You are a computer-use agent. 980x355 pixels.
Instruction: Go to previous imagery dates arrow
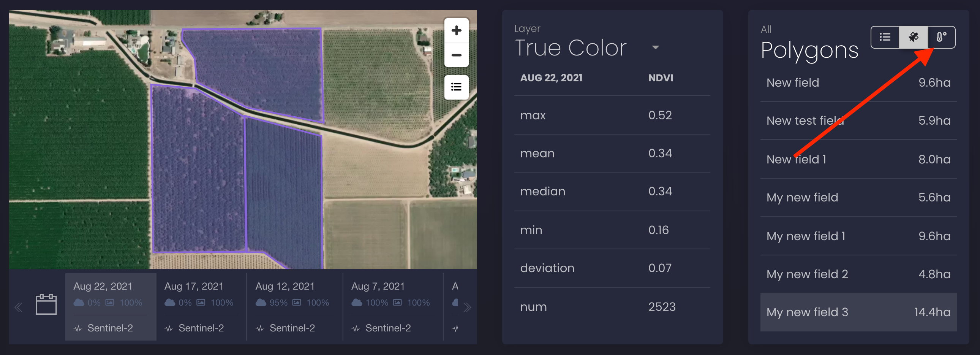coord(18,307)
